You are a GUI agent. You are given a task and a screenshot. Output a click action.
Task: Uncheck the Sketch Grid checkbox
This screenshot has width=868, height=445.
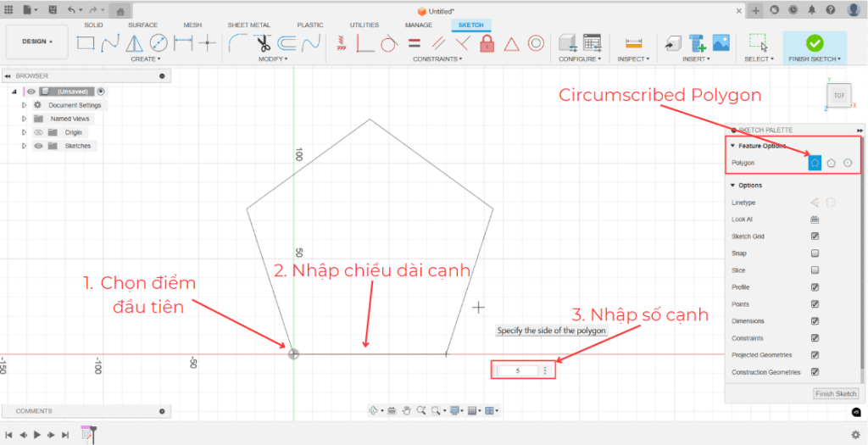pos(815,236)
